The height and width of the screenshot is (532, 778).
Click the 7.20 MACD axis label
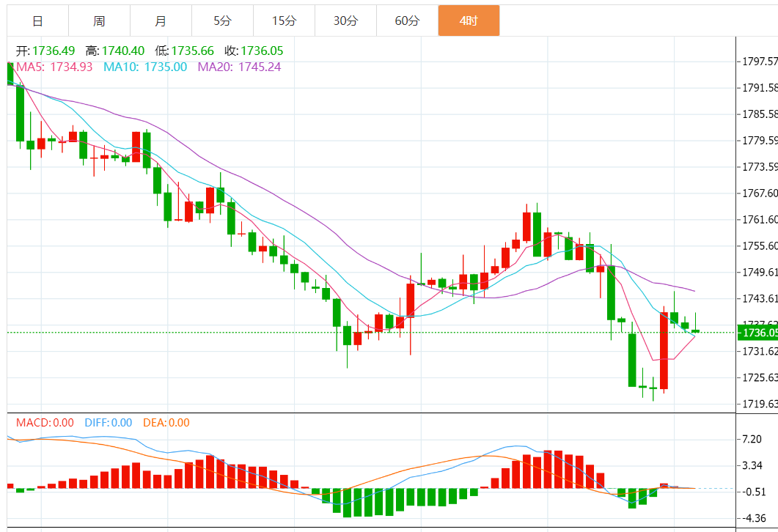click(752, 439)
